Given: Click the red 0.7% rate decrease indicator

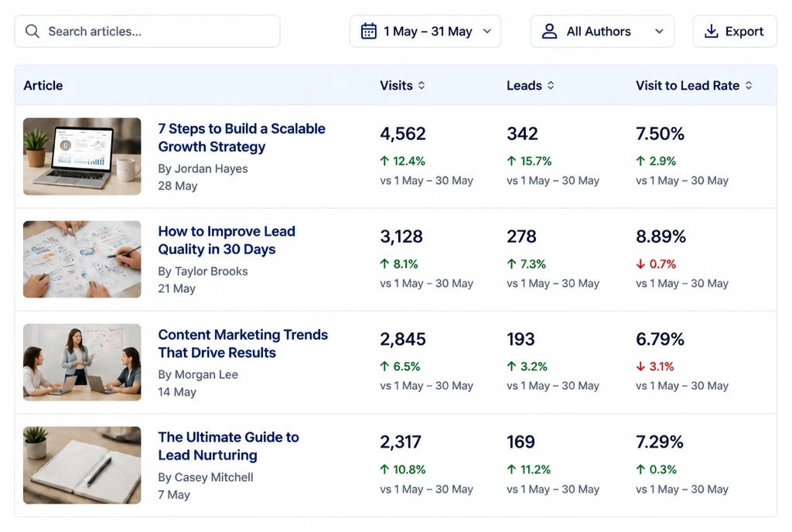Looking at the screenshot, I should [656, 264].
